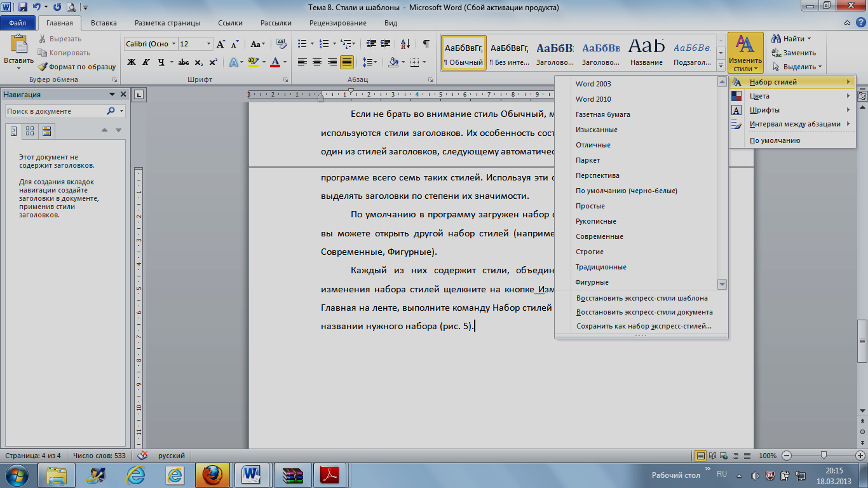868x488 pixels.
Task: Open bullets list dropdown arrow
Action: (x=311, y=44)
